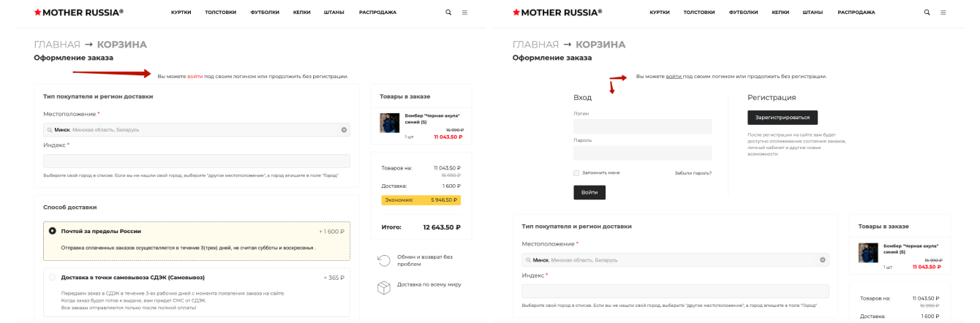This screenshot has width=980, height=323.
Task: Open КУРТКИ category in the left page menu
Action: pos(181,12)
